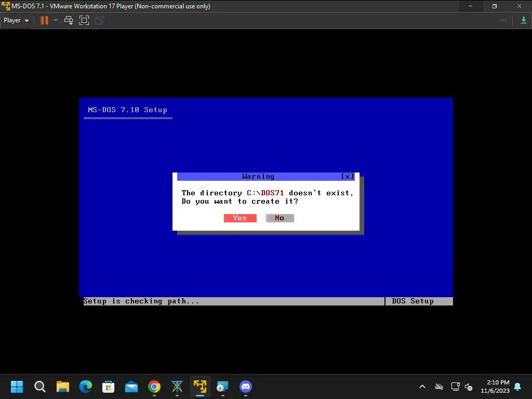Screen dimensions: 532x399
Task: Open the Player menu
Action: point(16,20)
